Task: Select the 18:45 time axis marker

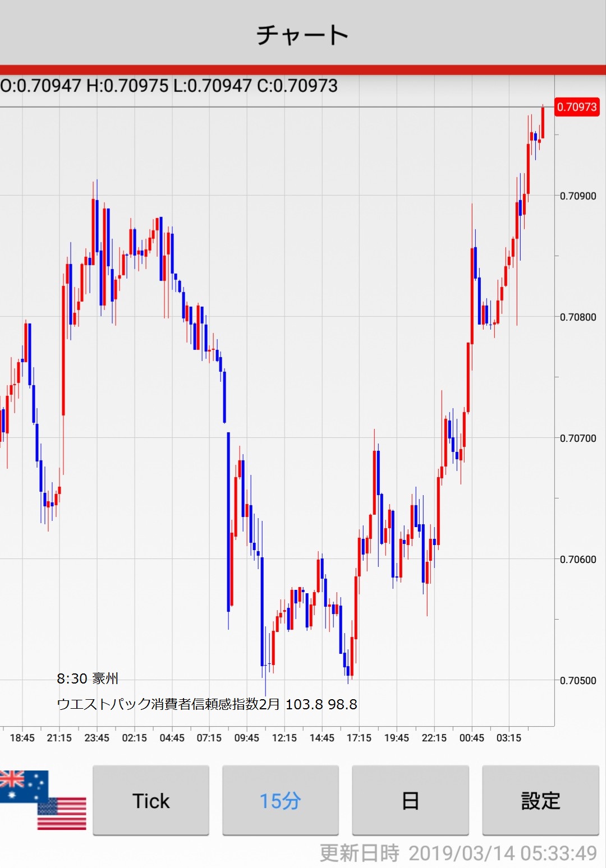Action: (22, 738)
